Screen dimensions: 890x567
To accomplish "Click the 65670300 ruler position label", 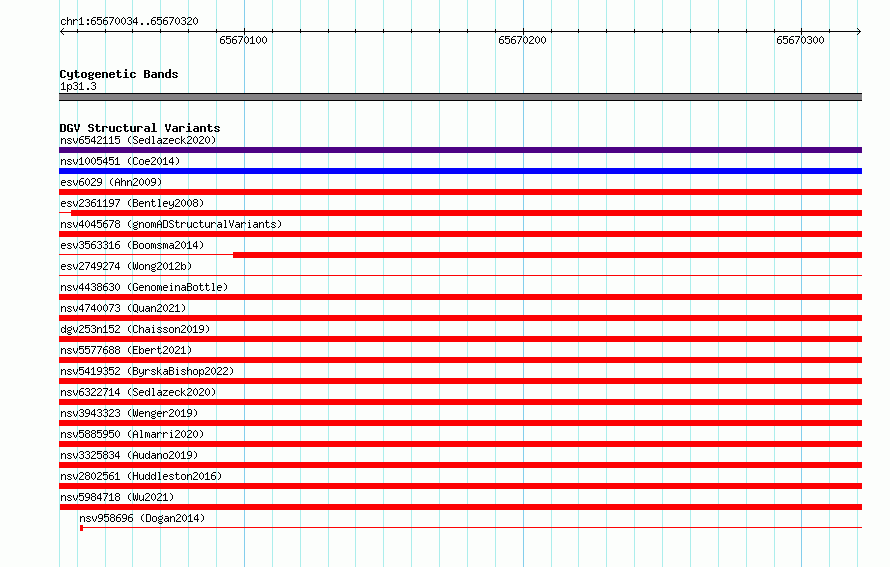I will [800, 40].
